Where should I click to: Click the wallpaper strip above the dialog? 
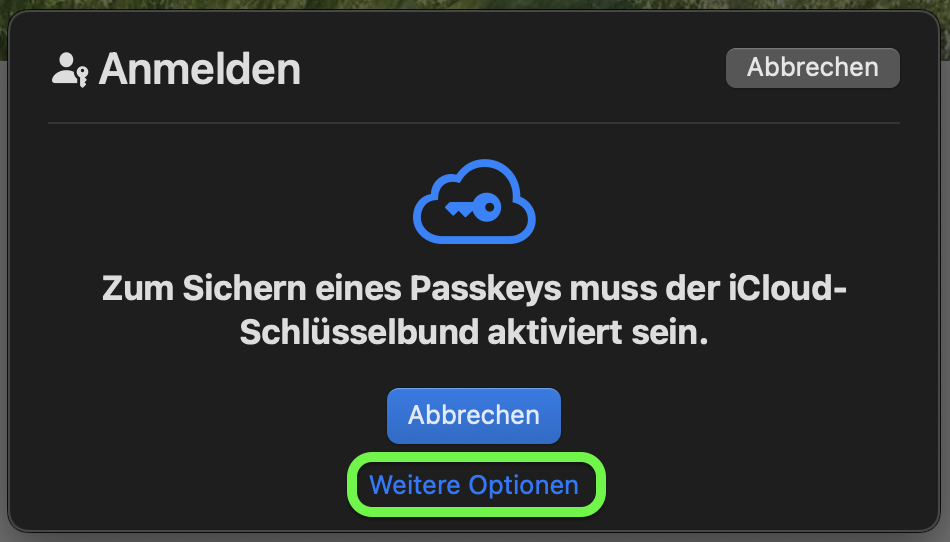475,4
